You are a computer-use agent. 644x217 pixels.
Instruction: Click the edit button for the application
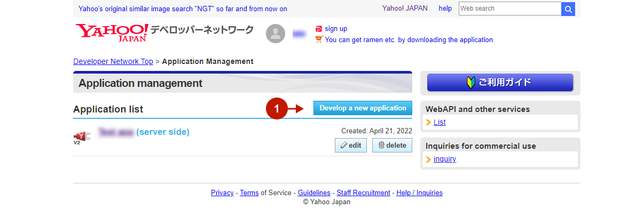(351, 145)
